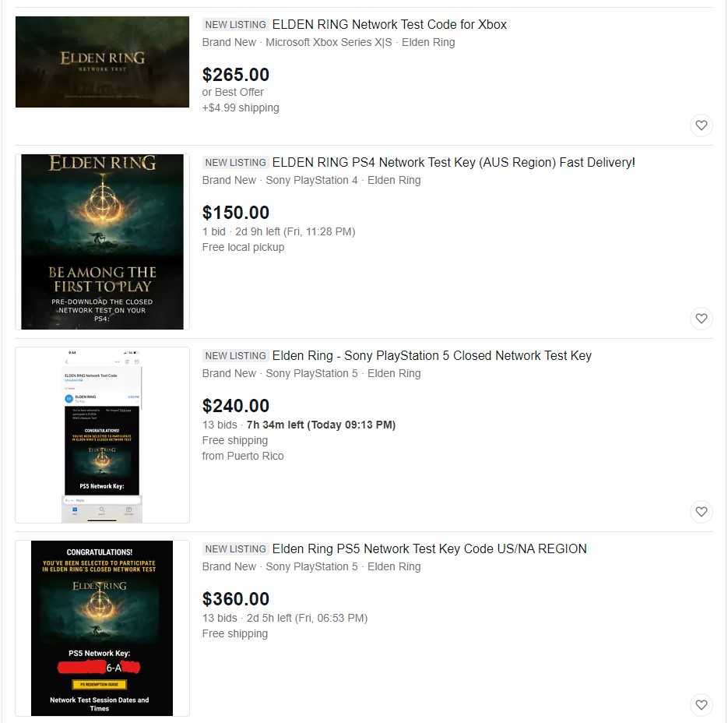Open ELDEN RING Network Test Code for Xbox title
The height and width of the screenshot is (723, 728).
click(x=389, y=24)
